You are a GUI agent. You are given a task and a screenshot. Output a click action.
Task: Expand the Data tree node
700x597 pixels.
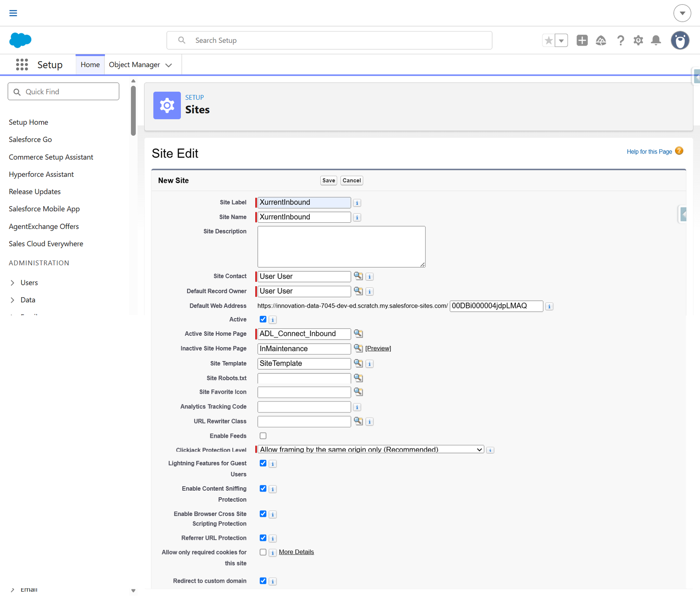pos(12,300)
